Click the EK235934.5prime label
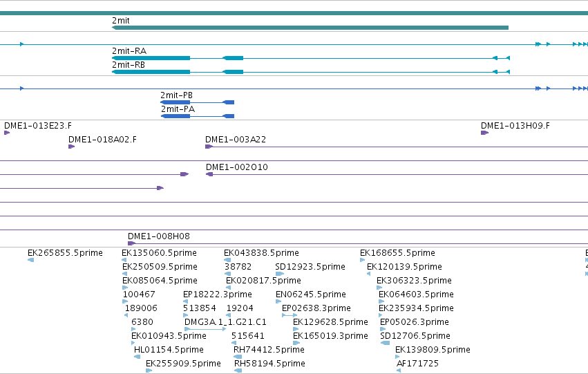Image resolution: width=588 pixels, height=374 pixels. tap(416, 308)
